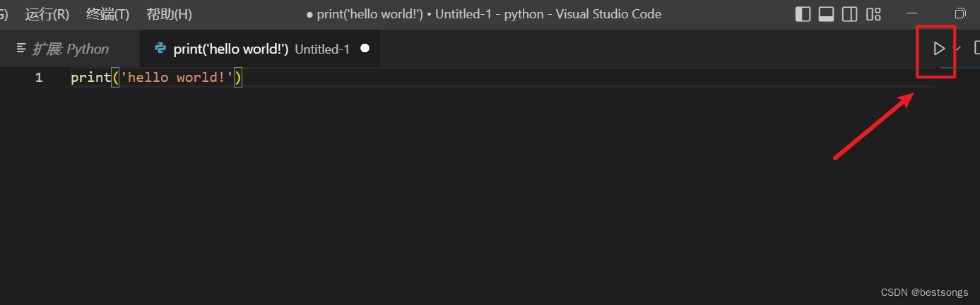Minimize the VS Code window
Screen dimensions: 980x305
pos(912,14)
